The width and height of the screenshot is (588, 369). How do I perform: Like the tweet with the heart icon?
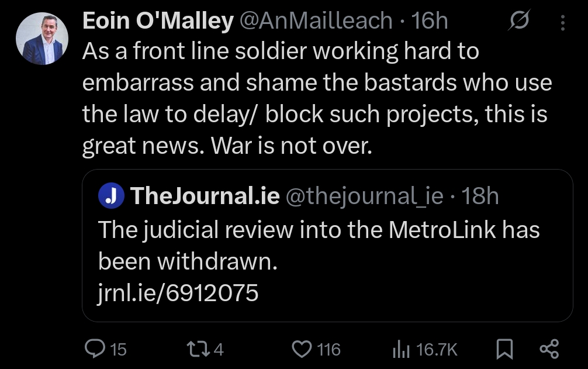click(x=302, y=349)
